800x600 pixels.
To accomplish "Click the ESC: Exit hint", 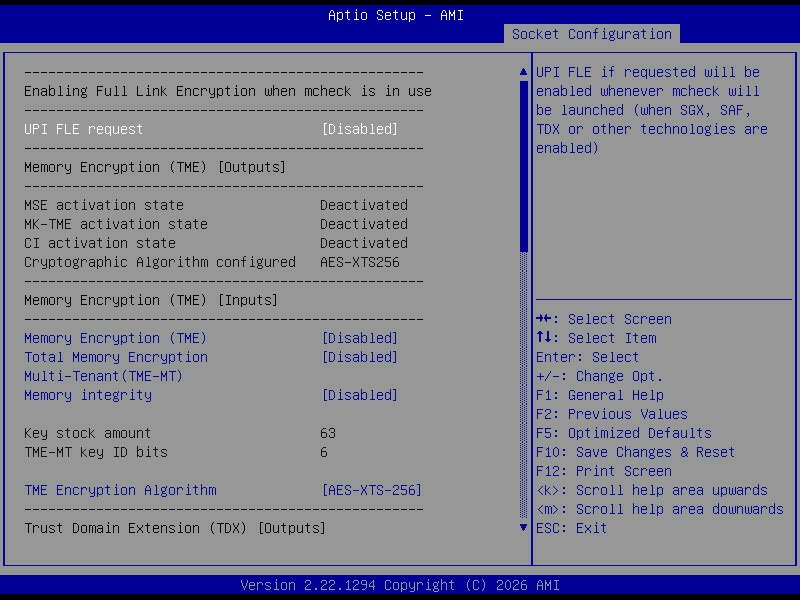I will click(571, 528).
